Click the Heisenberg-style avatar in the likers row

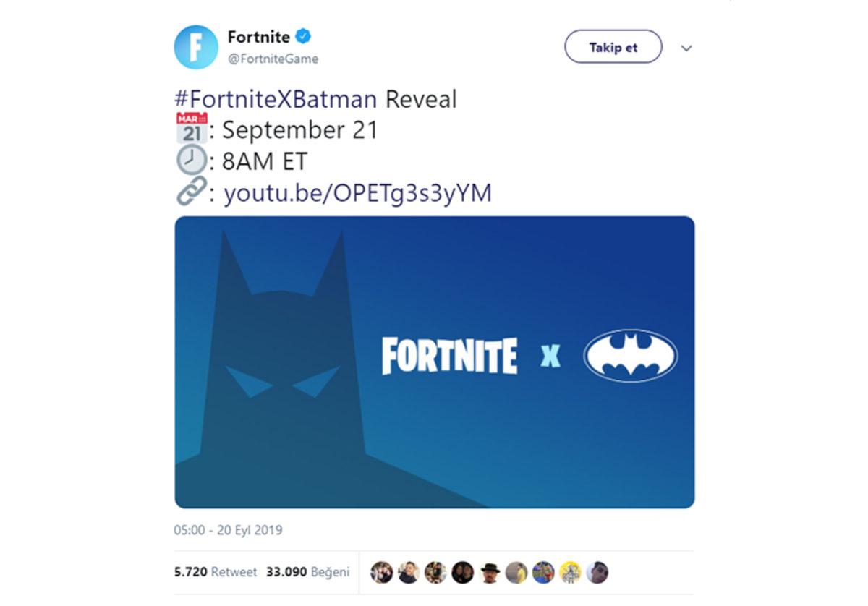490,571
